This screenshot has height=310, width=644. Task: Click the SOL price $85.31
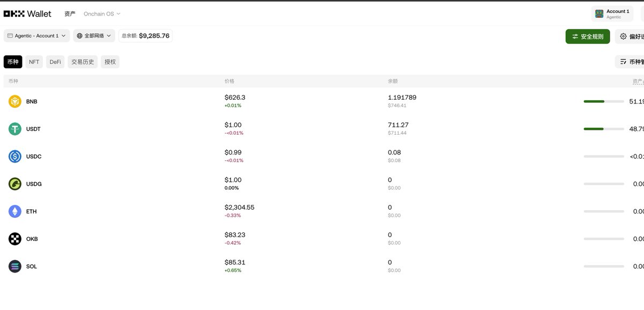pos(235,262)
